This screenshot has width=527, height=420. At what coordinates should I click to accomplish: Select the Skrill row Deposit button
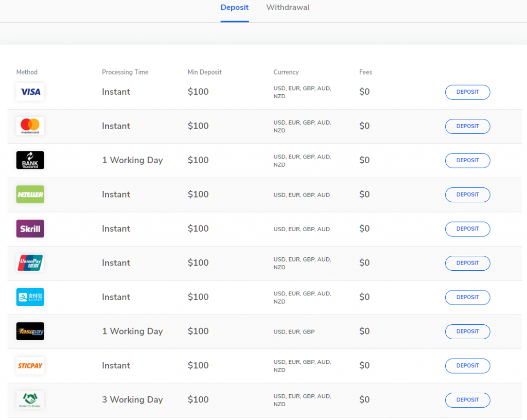[467, 229]
